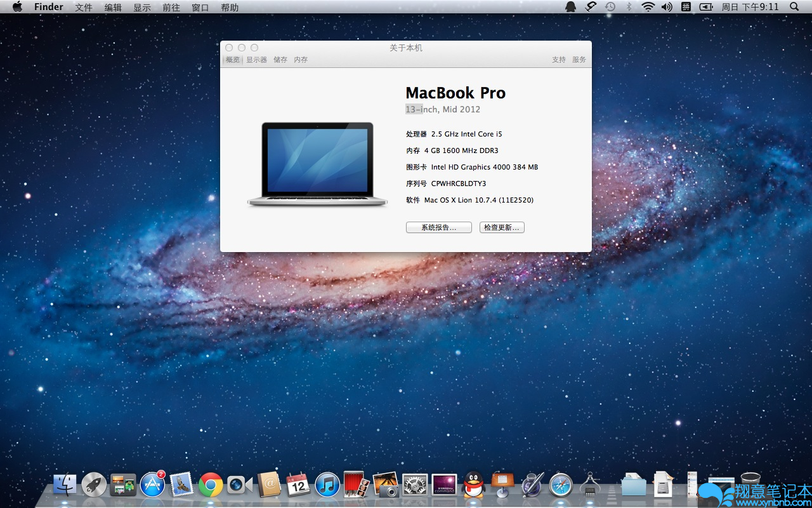Open the Wi-Fi status menu
The width and height of the screenshot is (812, 508).
pos(648,7)
